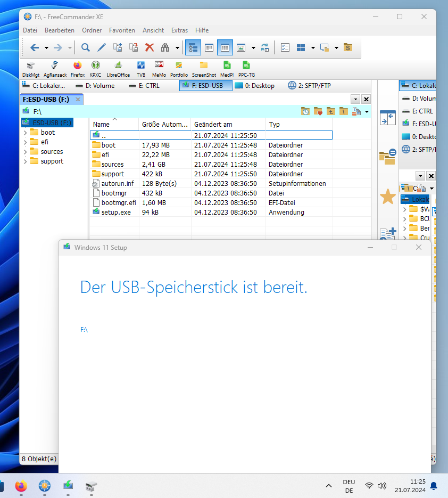The image size is (448, 498).
Task: Open notification bell in system tray
Action: (434, 486)
